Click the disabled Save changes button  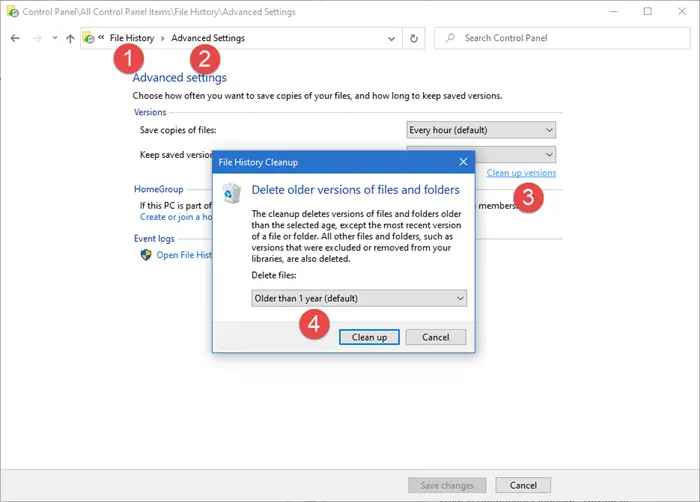tap(447, 485)
